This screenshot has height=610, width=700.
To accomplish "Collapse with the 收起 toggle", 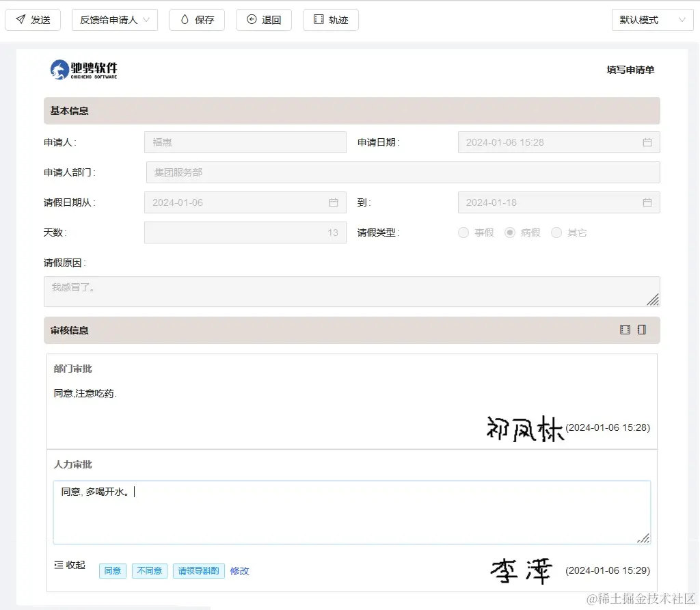I will click(x=70, y=566).
